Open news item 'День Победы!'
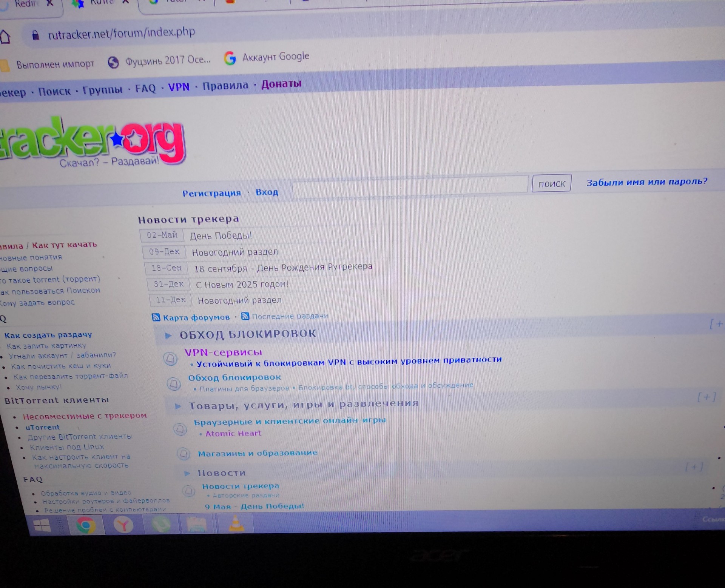Viewport: 725px width, 588px height. [221, 236]
